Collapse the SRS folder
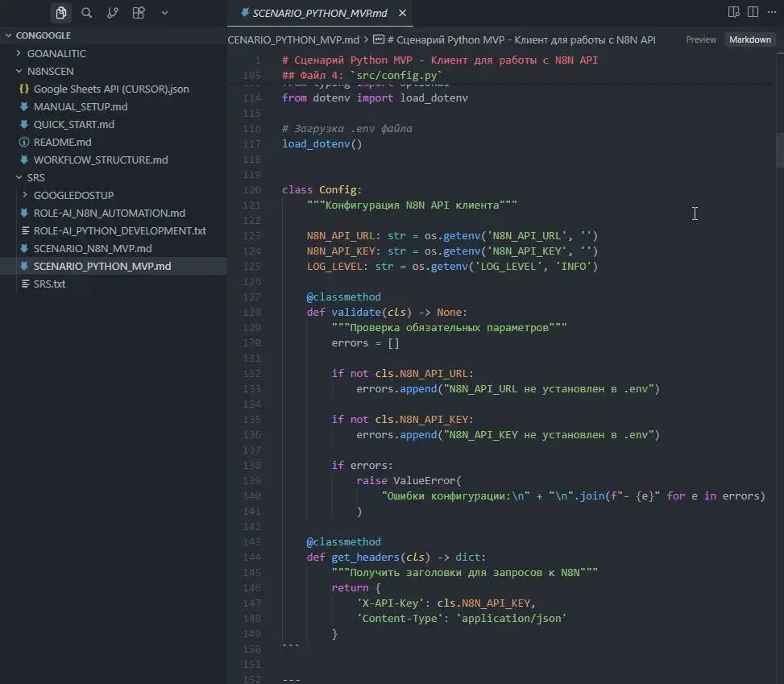The image size is (784, 684). (x=34, y=176)
